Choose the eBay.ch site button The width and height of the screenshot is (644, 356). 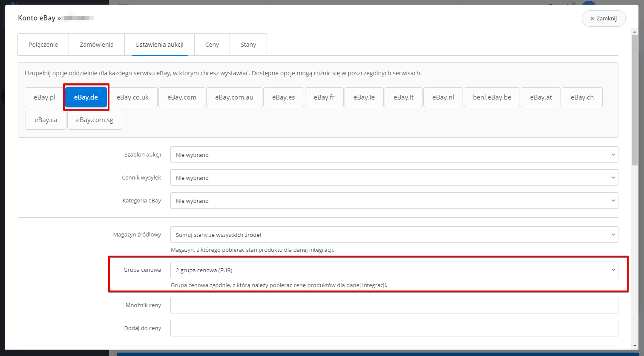(582, 97)
